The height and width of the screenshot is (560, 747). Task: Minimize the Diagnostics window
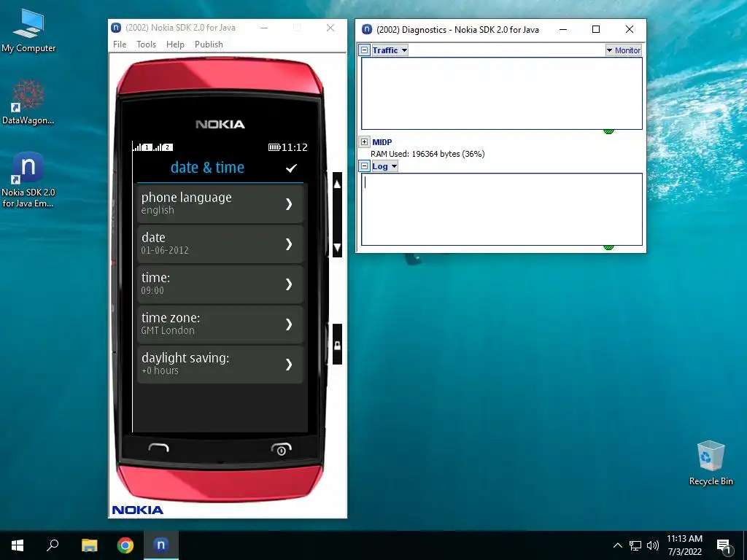(x=563, y=29)
